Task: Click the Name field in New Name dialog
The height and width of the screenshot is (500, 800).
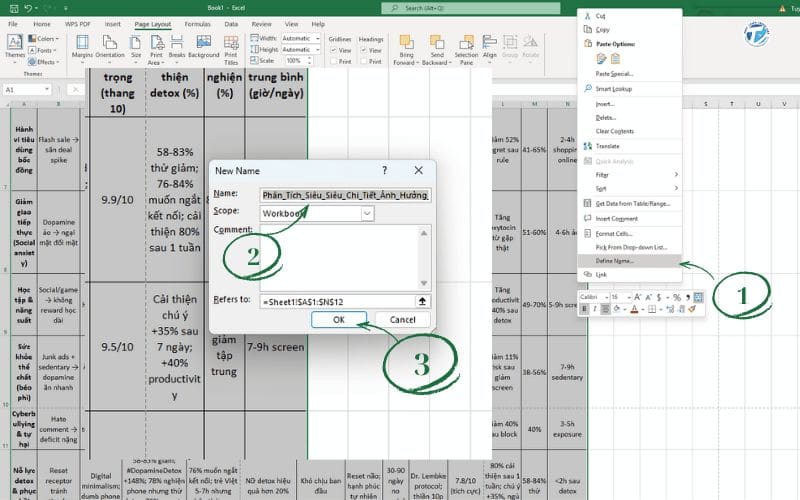Action: [x=345, y=195]
